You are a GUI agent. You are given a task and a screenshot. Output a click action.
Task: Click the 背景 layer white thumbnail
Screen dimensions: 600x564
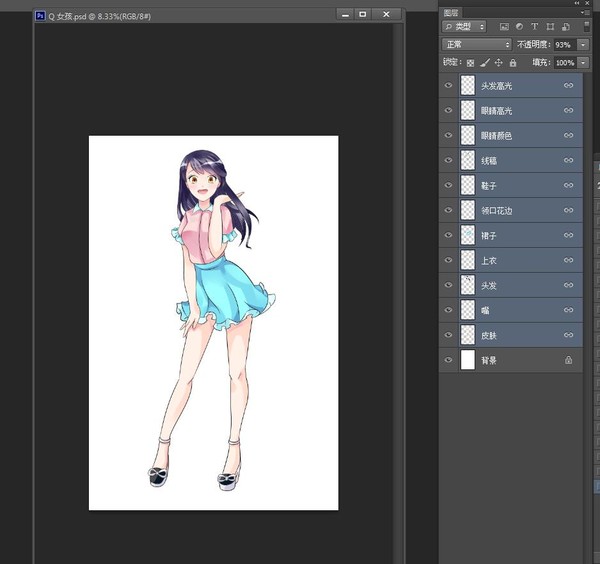[x=468, y=360]
